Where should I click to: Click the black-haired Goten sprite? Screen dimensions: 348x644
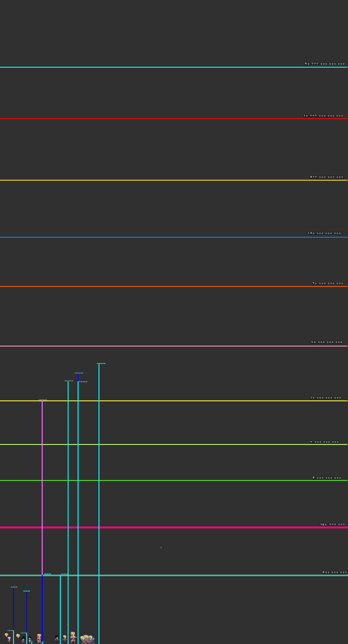pos(23,640)
